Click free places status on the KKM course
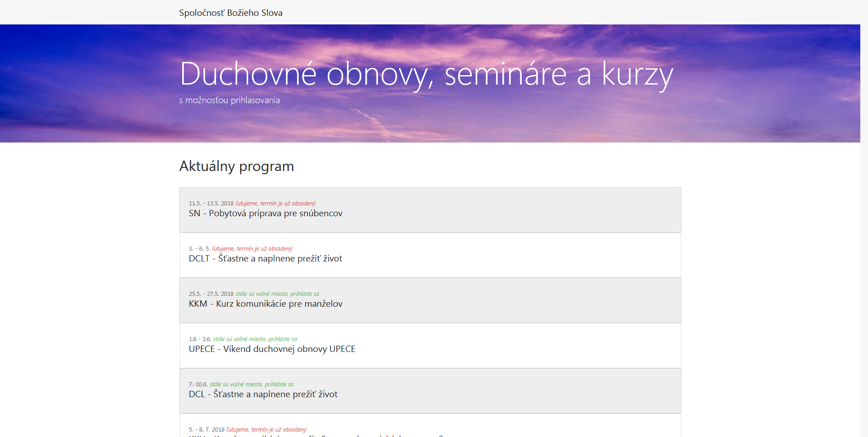 (277, 294)
